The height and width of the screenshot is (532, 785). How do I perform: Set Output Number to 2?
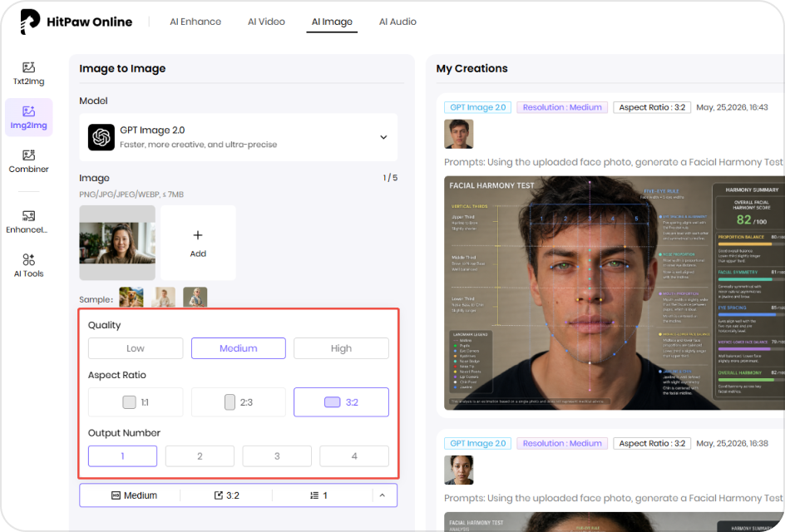[x=200, y=456]
